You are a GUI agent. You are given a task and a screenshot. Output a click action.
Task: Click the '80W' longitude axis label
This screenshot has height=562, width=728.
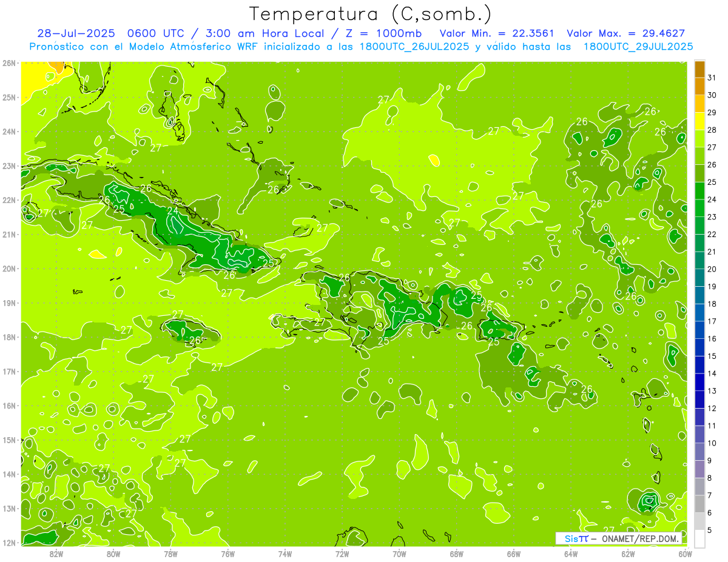tap(113, 554)
